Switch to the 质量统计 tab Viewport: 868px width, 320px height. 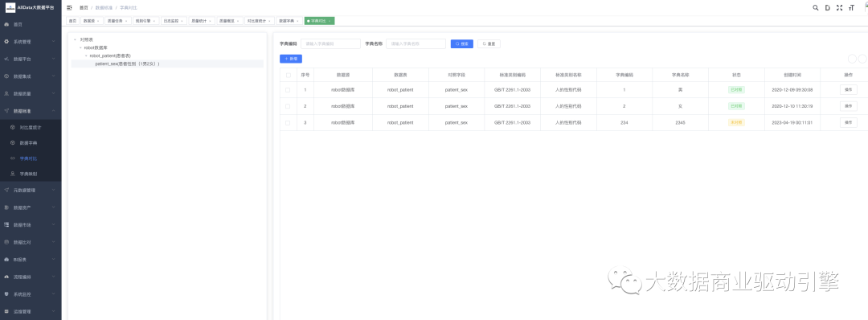point(201,20)
